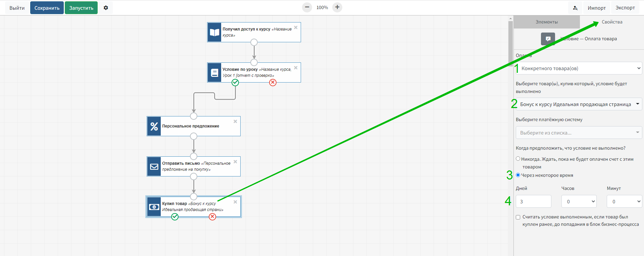Viewport: 644px width, 256px height.
Task: Zoom out with the minus button
Action: point(307,7)
